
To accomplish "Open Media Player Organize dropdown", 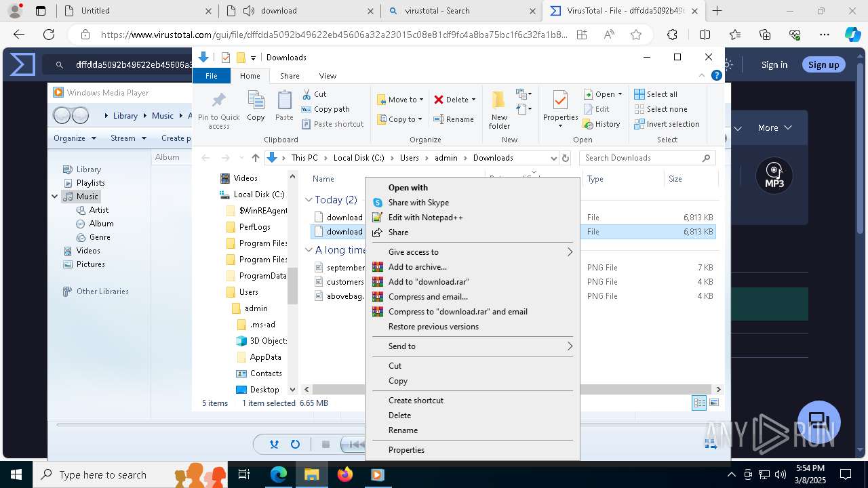I will (x=75, y=138).
